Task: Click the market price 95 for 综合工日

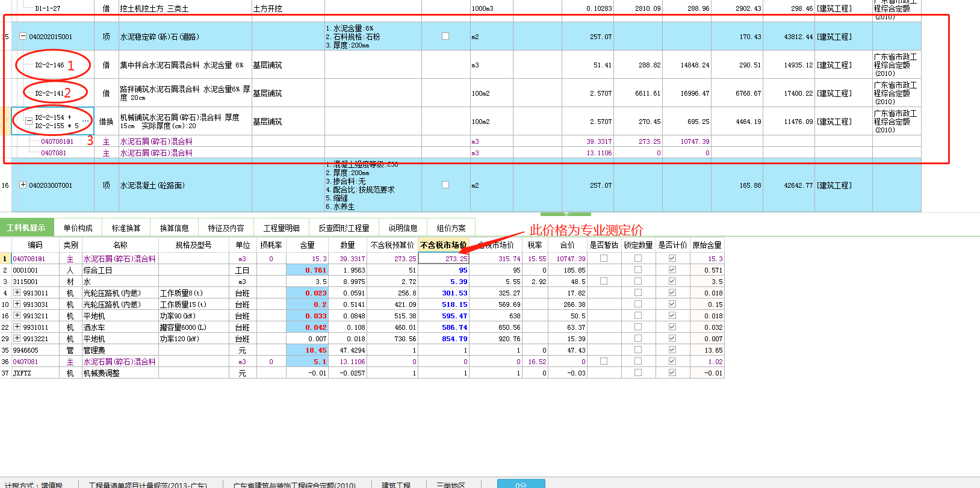Action: [x=463, y=270]
